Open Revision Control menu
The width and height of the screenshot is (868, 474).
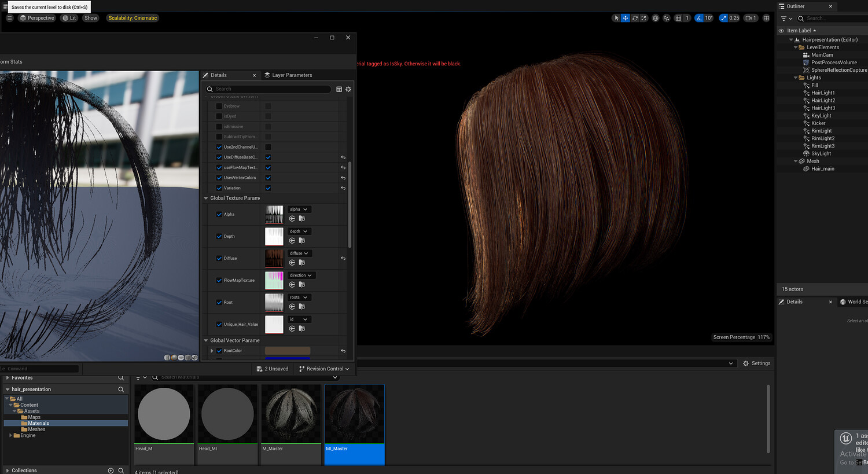coord(324,369)
